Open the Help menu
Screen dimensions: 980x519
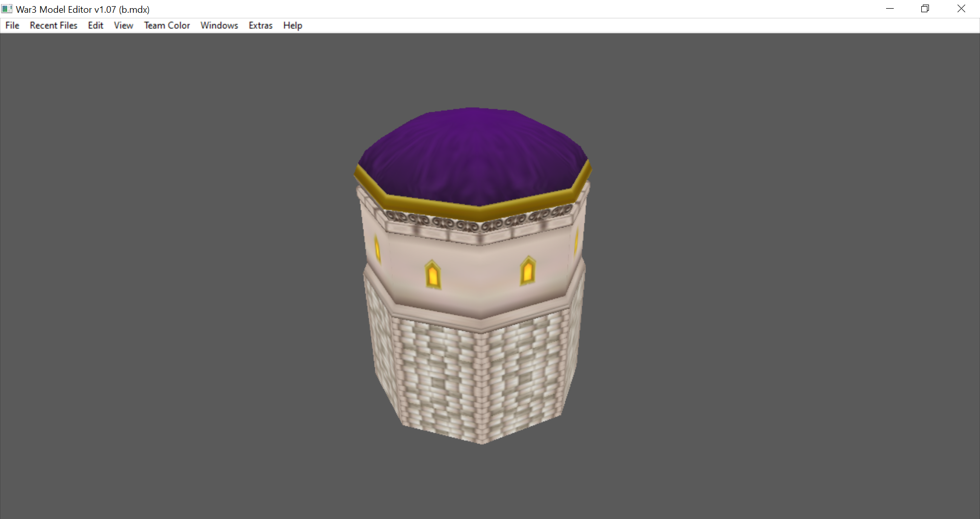(x=292, y=26)
